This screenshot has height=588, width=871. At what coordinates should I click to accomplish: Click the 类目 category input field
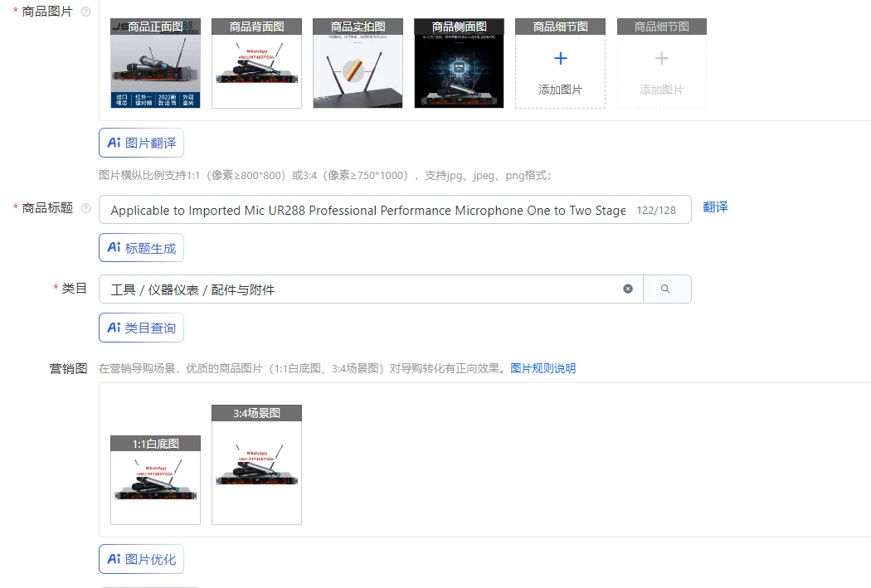tap(371, 289)
